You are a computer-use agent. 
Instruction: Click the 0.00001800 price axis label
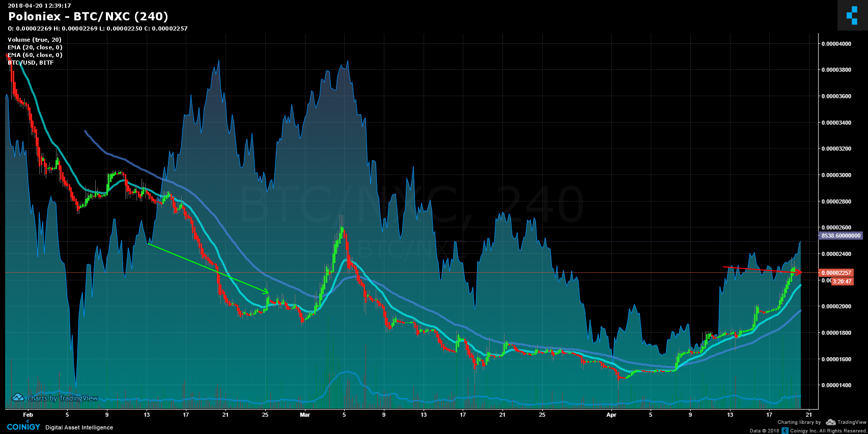click(836, 333)
